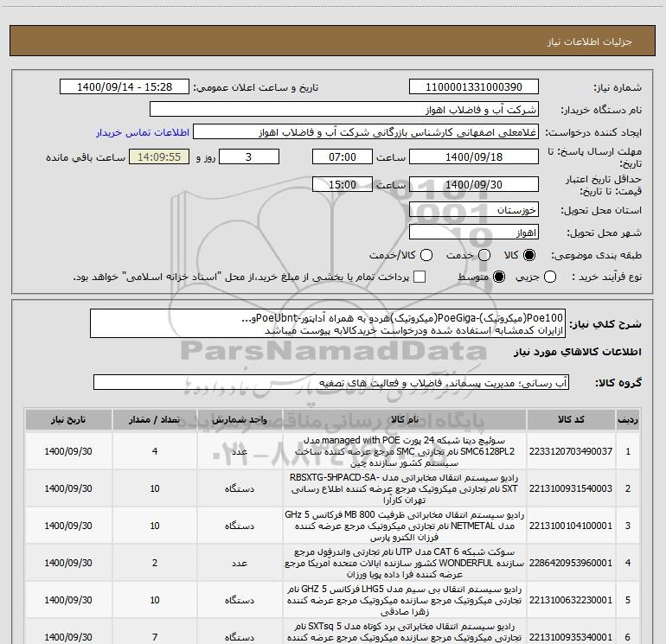Click quantity 7 in row 6
The width and height of the screenshot is (666, 644).
155,637
